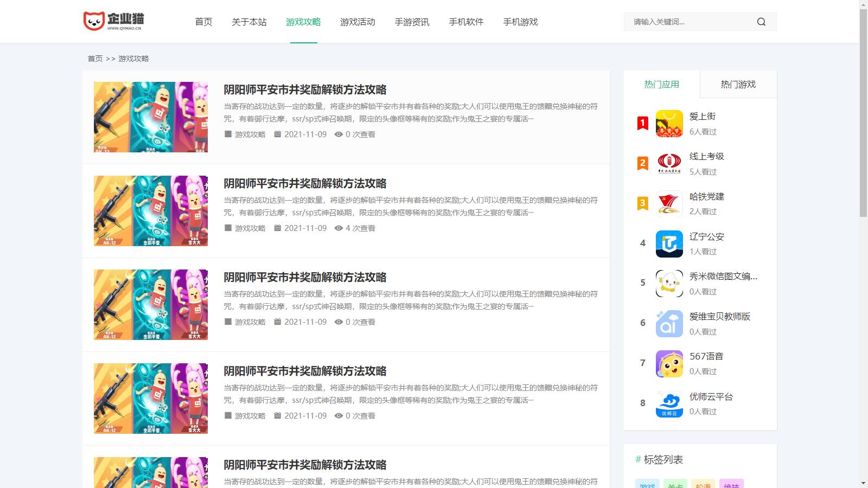Click the 爱维宝贝教师版 app icon
This screenshot has height=488, width=868.
pos(669,323)
